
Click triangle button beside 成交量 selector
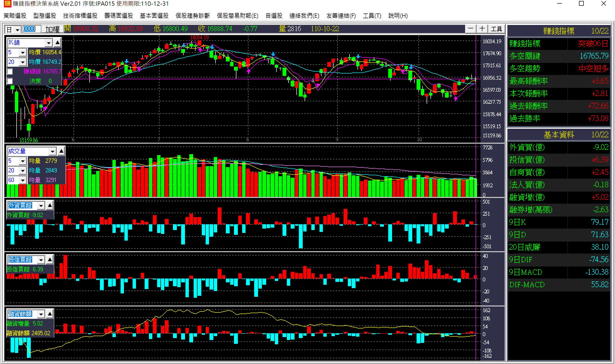(x=61, y=151)
